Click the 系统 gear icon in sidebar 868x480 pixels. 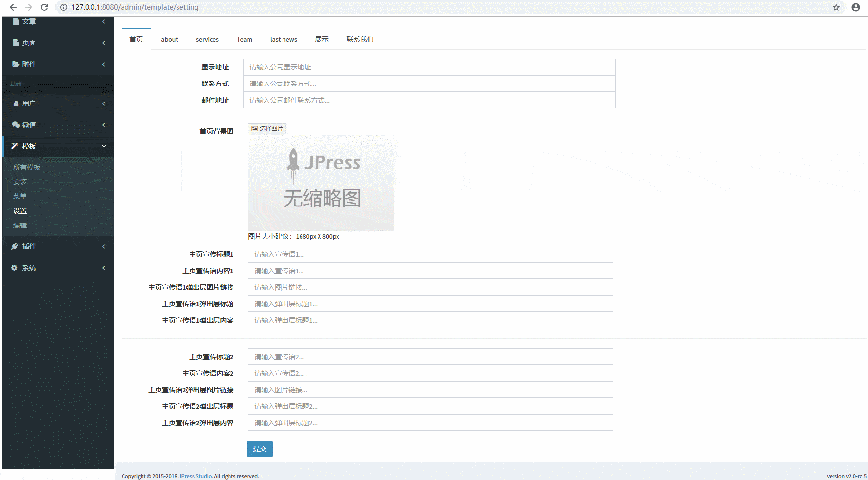(x=15, y=268)
